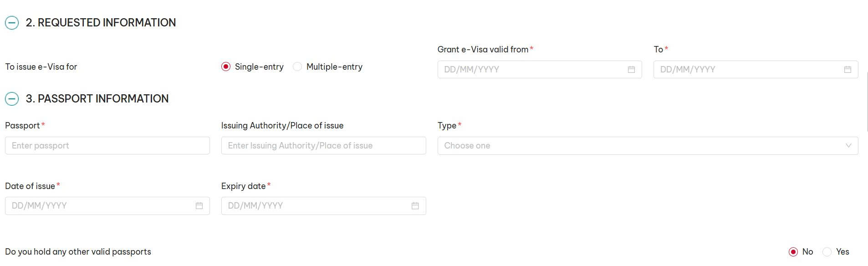868x266 pixels.
Task: Open calendar for Grant e-Visa valid from
Action: [631, 70]
